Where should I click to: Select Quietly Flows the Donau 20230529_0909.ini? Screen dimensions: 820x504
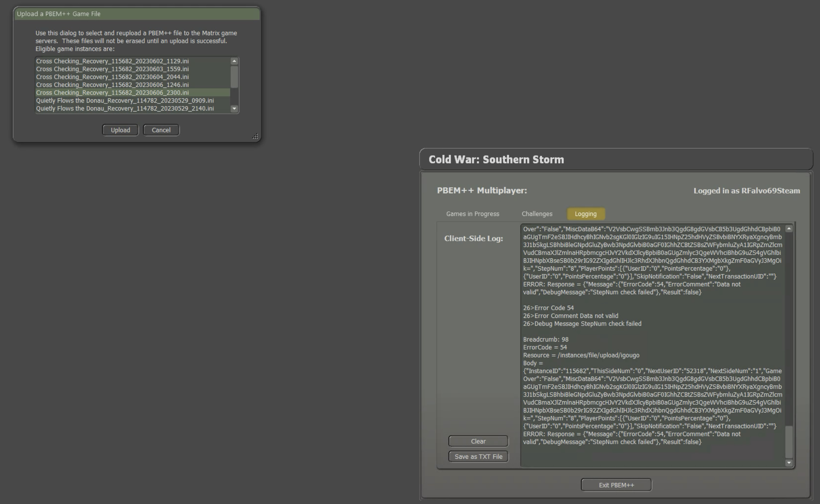pyautogui.click(x=125, y=101)
